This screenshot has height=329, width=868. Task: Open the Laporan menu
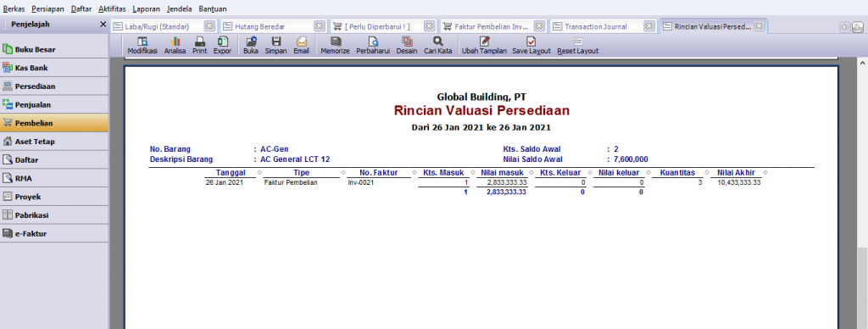(146, 8)
